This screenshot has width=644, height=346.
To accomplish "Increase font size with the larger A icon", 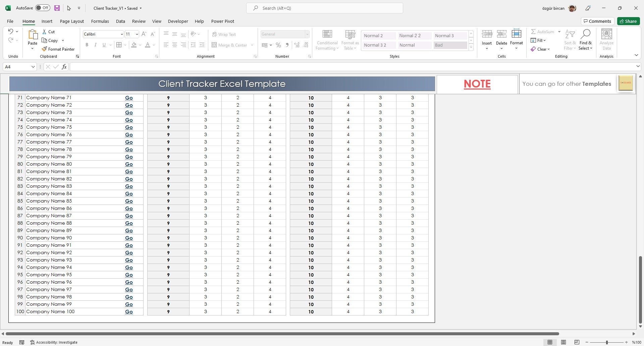I will [x=144, y=34].
